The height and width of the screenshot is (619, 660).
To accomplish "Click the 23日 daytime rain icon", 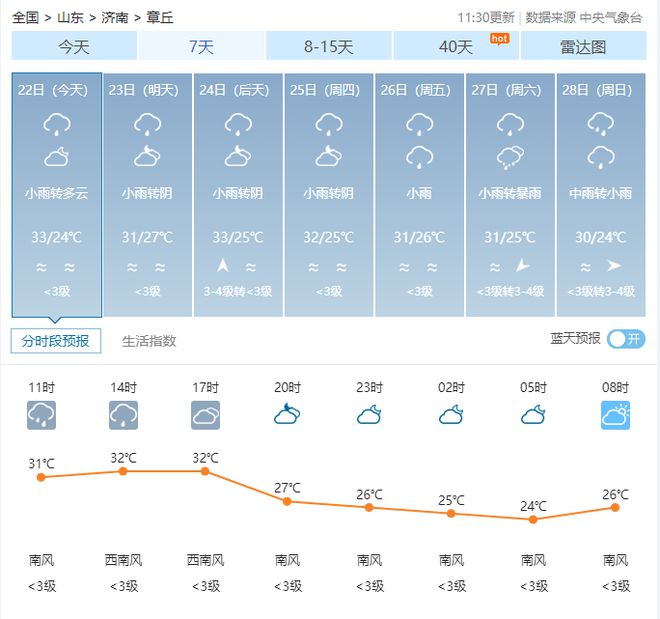I will [147, 124].
